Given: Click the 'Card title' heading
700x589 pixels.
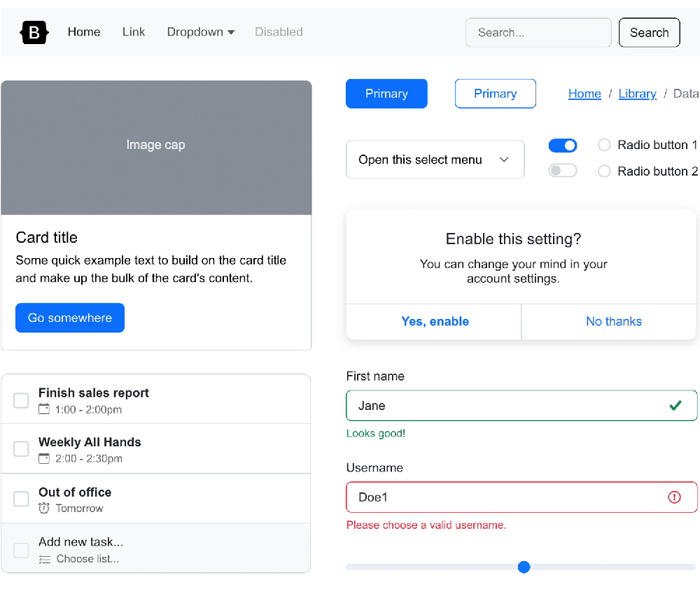Looking at the screenshot, I should coord(46,237).
